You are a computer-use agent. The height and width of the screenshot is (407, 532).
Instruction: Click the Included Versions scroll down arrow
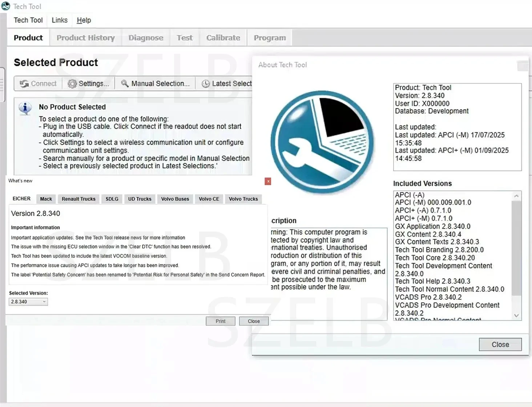tap(516, 316)
